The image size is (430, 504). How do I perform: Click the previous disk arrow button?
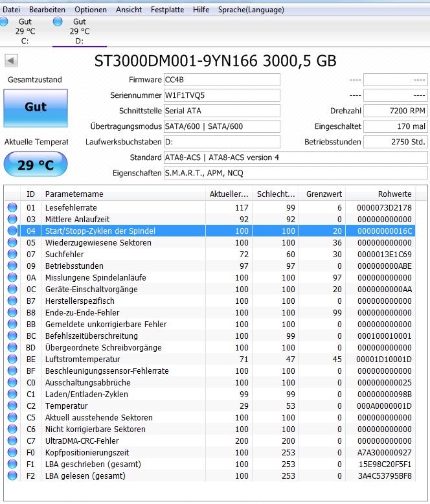tap(11, 61)
